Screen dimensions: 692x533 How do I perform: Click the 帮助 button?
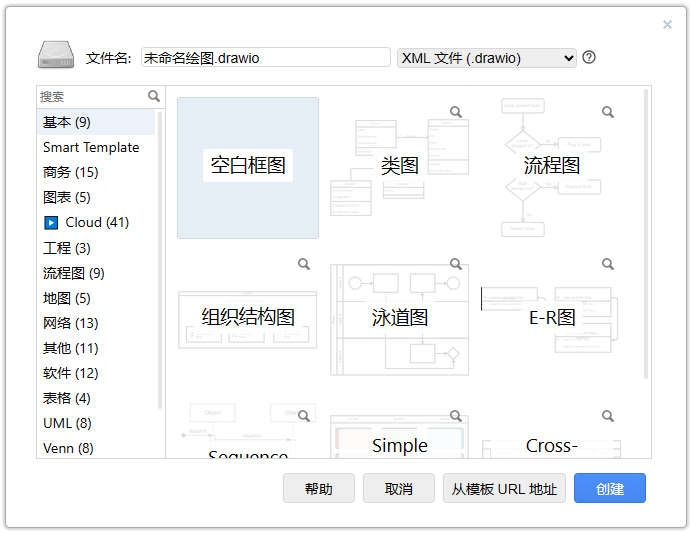(318, 489)
